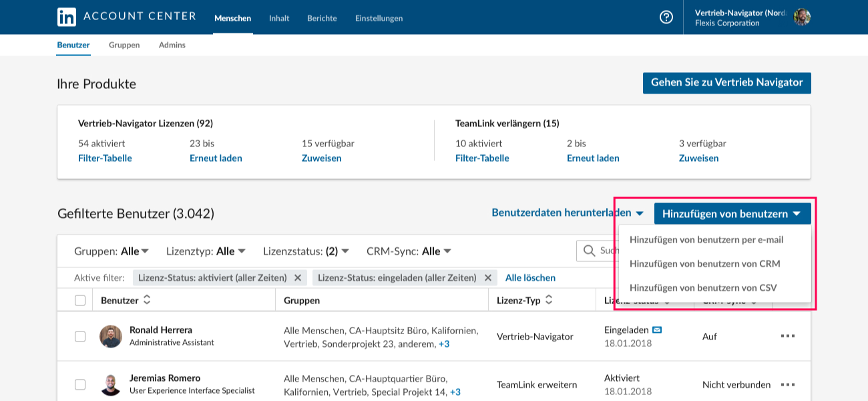Click Zuweisen under TeamLink verlängern
This screenshot has height=401, width=868.
pyautogui.click(x=698, y=158)
